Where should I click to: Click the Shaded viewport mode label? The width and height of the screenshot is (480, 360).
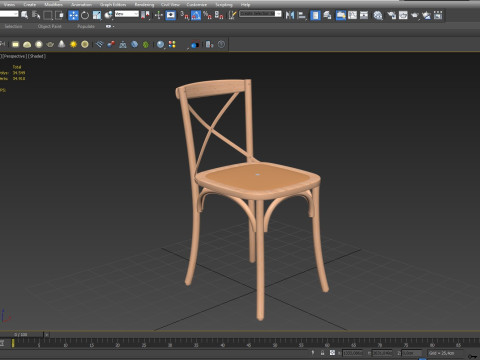pyautogui.click(x=37, y=56)
